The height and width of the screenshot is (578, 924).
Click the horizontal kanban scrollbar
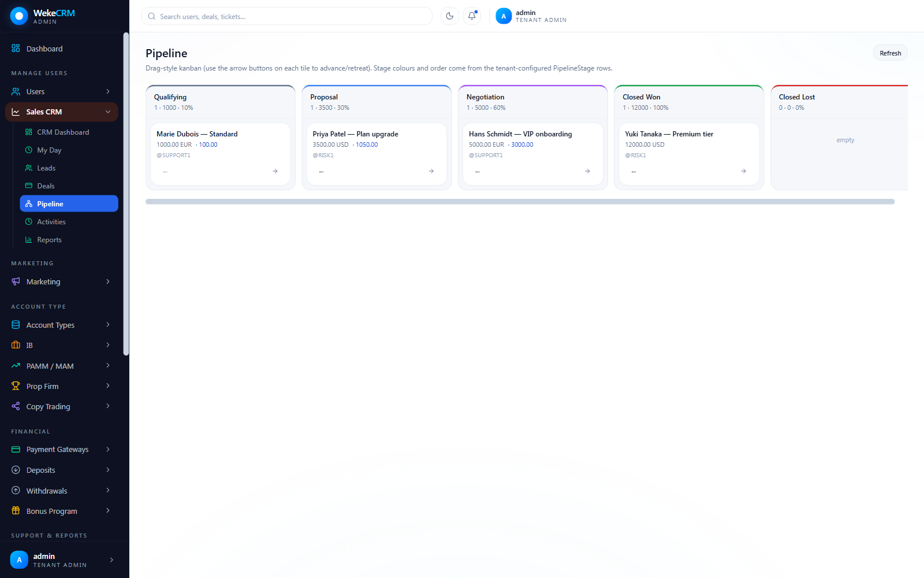tap(520, 202)
